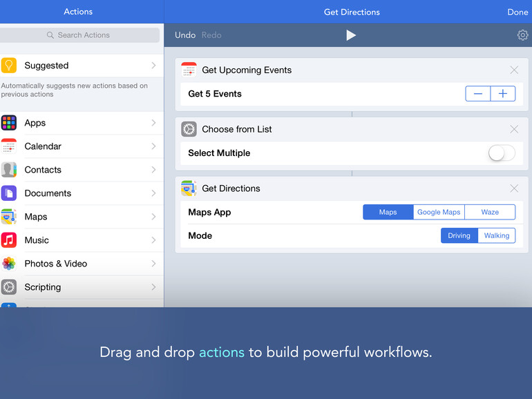Expand the Scripting category chevron
This screenshot has height=399, width=532.
[x=153, y=287]
